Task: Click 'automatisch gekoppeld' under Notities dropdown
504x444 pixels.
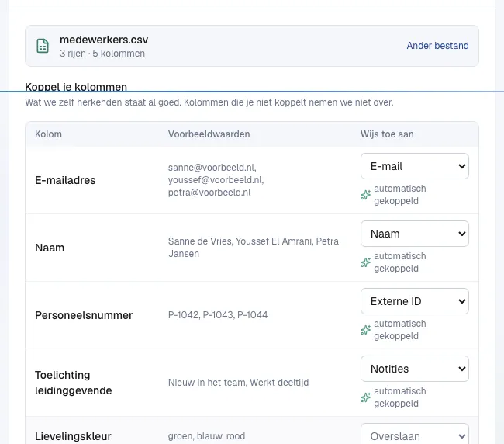Action: coord(400,397)
